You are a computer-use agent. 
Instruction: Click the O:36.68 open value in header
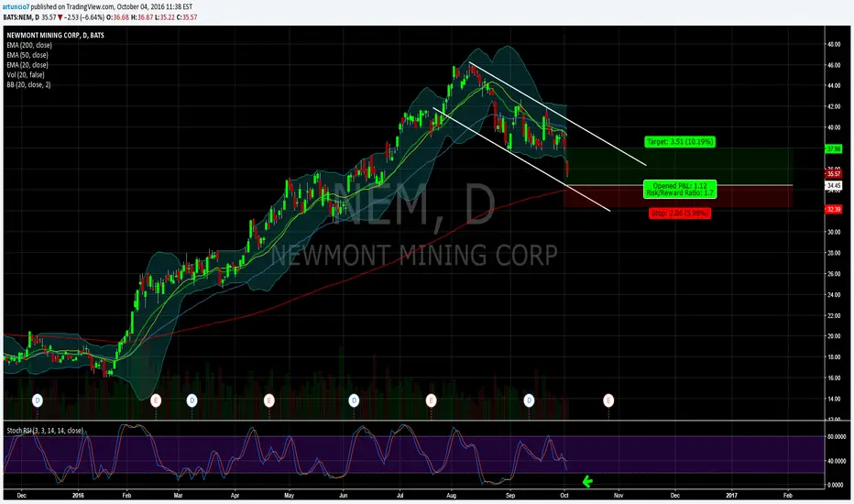click(x=117, y=17)
